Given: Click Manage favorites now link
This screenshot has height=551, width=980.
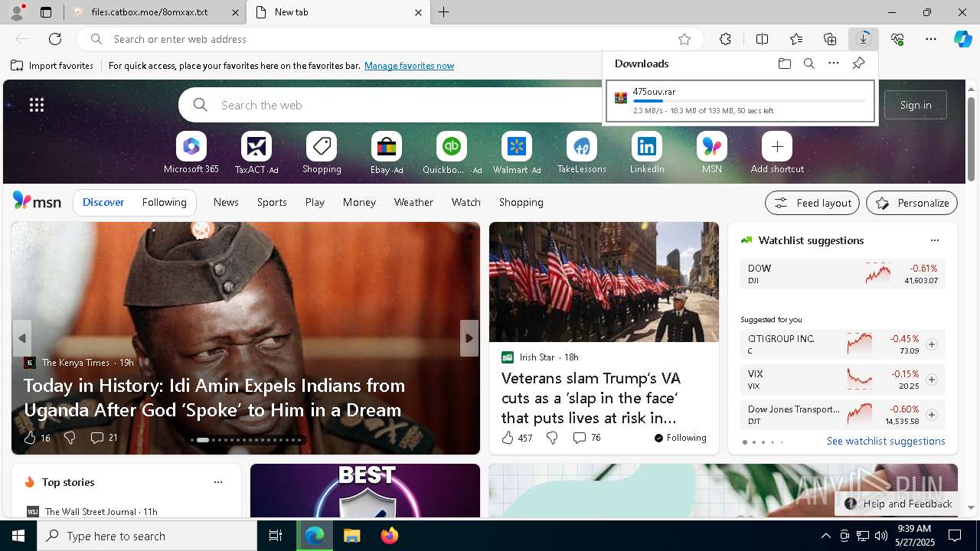Looking at the screenshot, I should (409, 66).
